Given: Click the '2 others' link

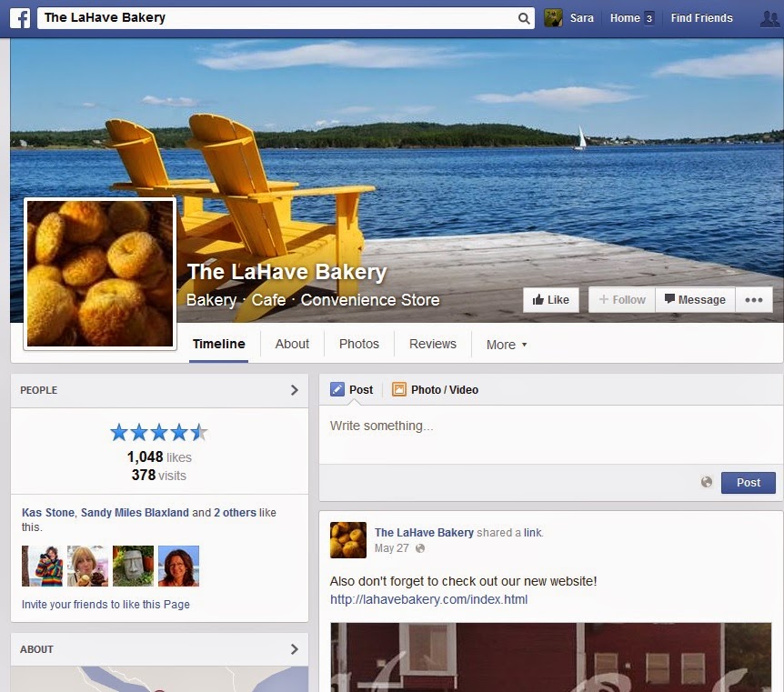Looking at the screenshot, I should (x=235, y=513).
